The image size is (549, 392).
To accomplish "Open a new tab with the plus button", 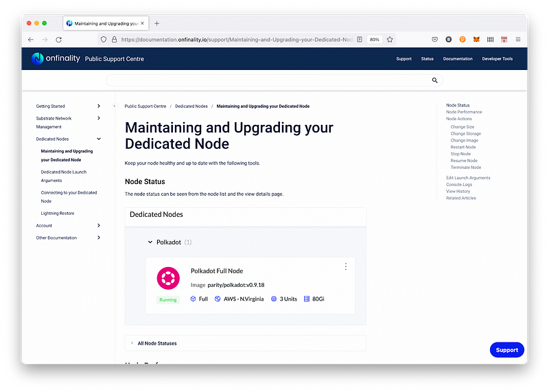I will click(x=157, y=23).
